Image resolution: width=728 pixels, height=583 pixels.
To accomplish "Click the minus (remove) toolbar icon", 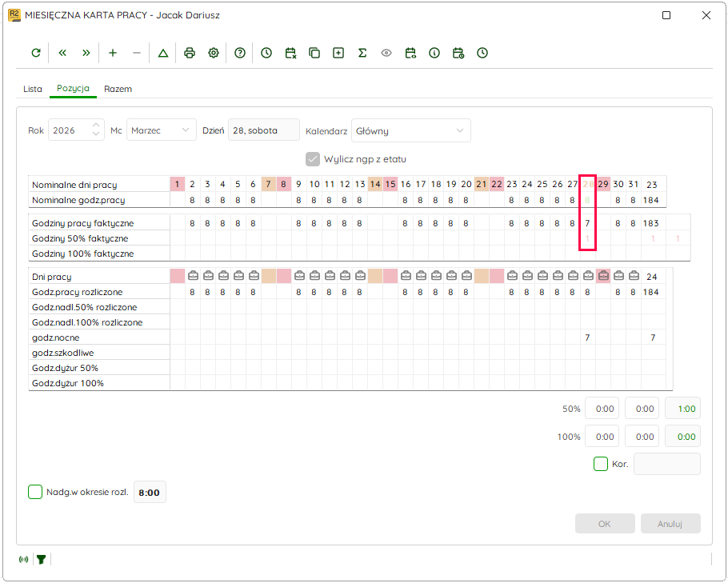I will pos(137,53).
